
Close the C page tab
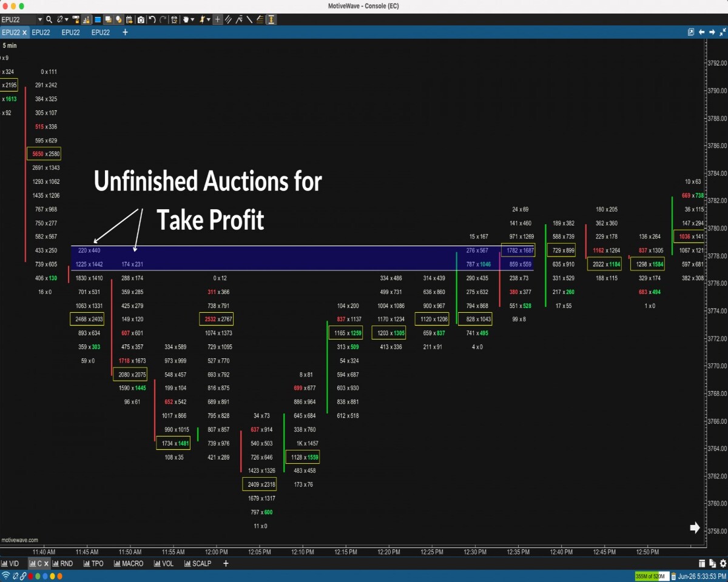point(46,564)
